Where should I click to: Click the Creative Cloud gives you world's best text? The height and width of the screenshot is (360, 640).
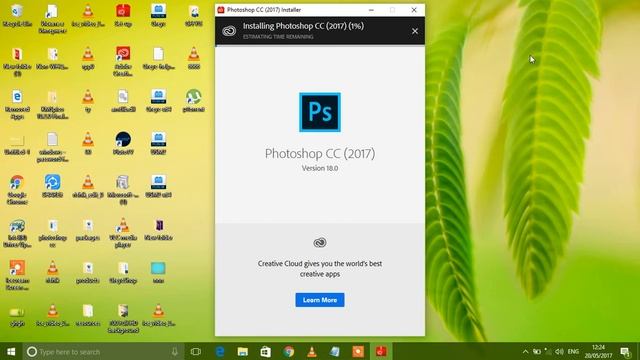coord(320,269)
